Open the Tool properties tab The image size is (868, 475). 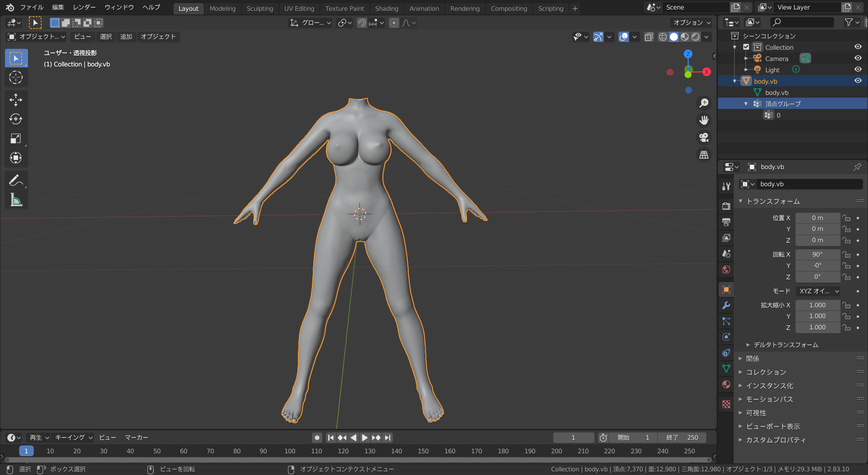pos(726,186)
